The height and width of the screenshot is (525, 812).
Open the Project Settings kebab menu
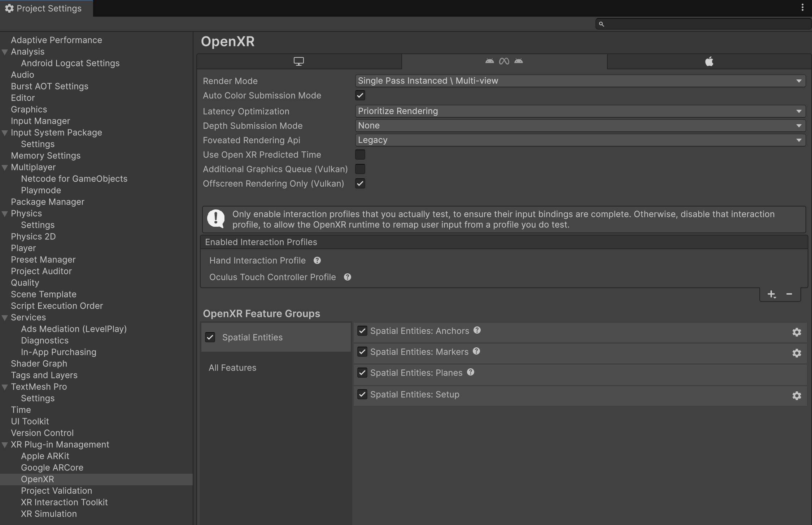802,8
